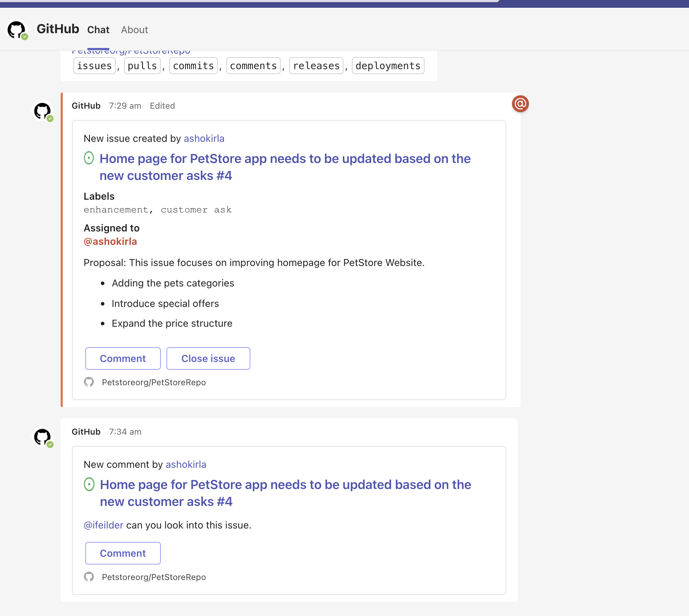Viewport: 689px width, 616px height.
Task: Click GitHub repo icon under Close issue
Action: [x=89, y=382]
